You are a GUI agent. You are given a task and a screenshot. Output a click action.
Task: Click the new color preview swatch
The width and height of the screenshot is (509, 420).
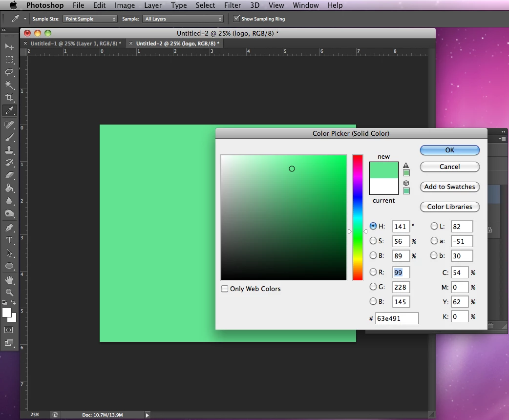point(383,170)
